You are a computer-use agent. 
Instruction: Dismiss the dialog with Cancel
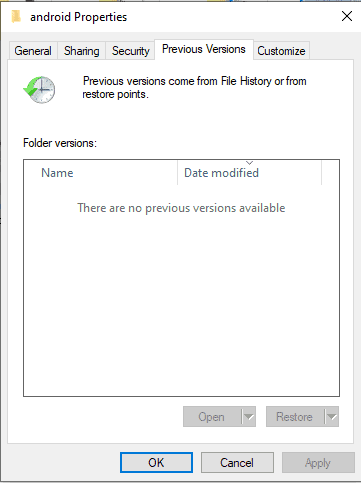(x=237, y=463)
